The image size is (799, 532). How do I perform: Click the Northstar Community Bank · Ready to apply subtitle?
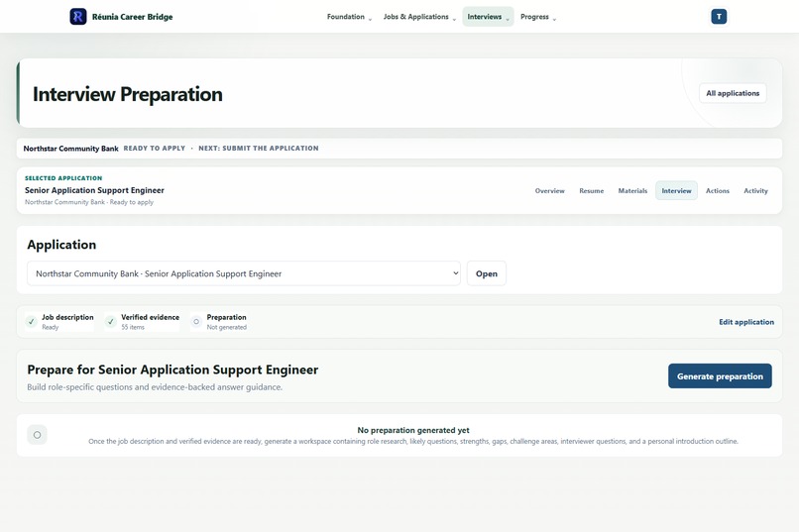pos(89,202)
